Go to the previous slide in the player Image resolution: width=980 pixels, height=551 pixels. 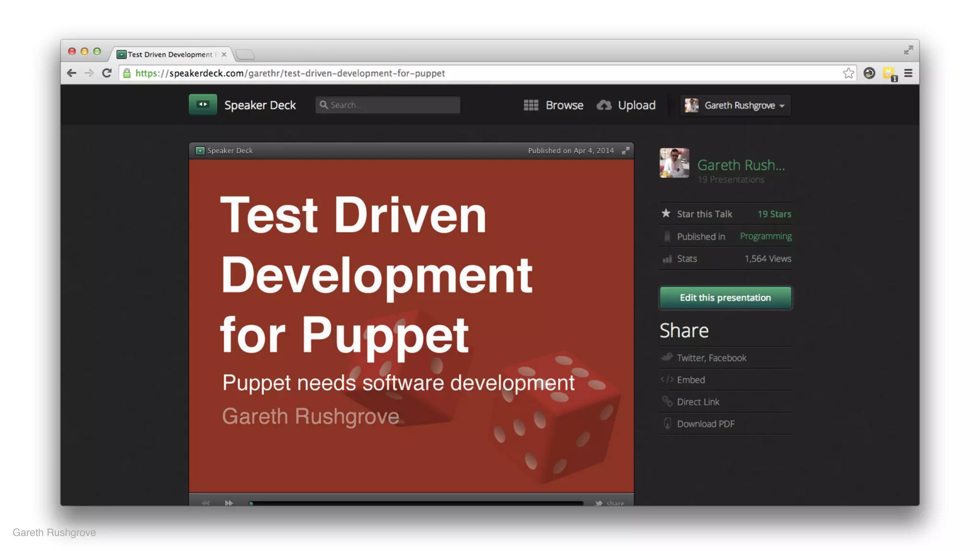pos(206,503)
